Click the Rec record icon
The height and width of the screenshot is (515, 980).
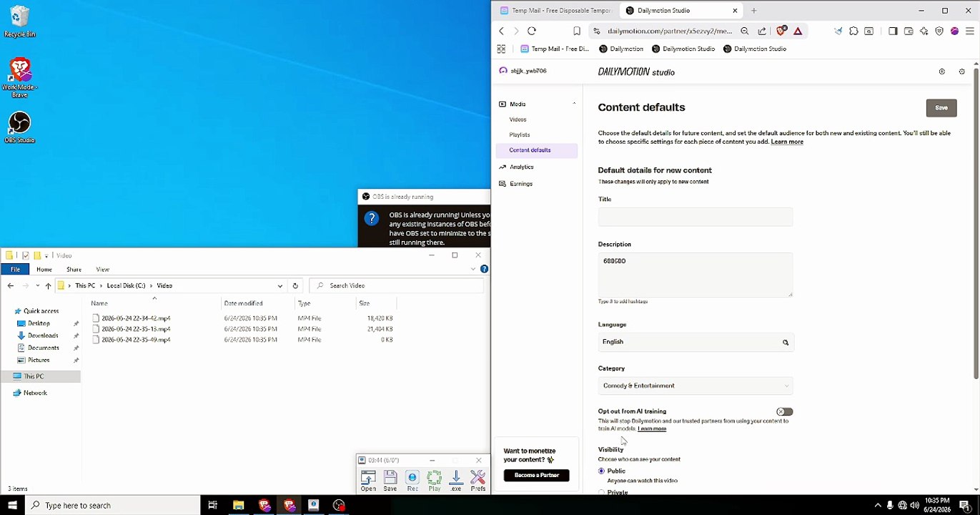[x=412, y=481]
